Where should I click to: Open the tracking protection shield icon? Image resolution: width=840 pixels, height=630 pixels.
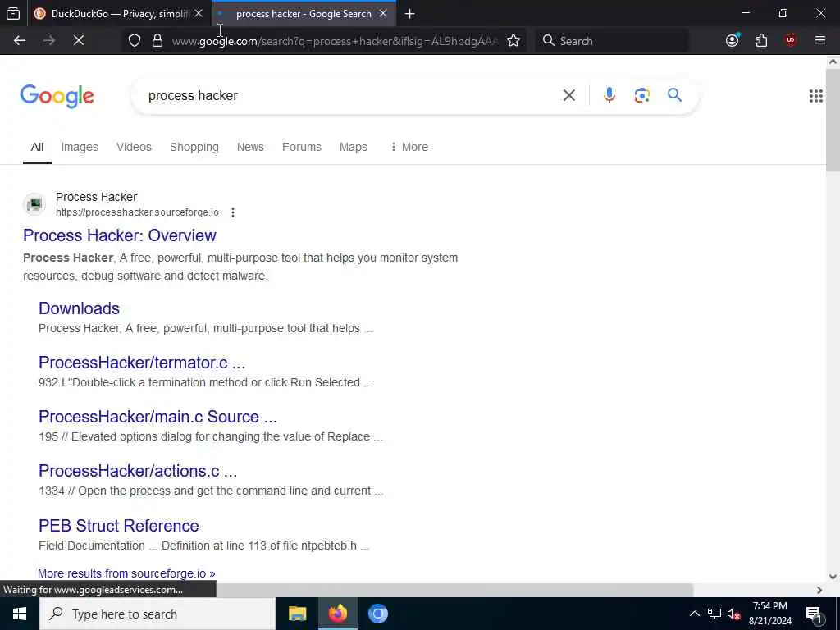[135, 41]
